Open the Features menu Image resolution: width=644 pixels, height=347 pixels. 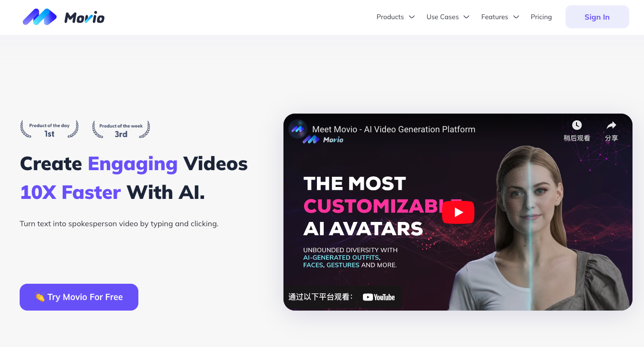coord(495,17)
